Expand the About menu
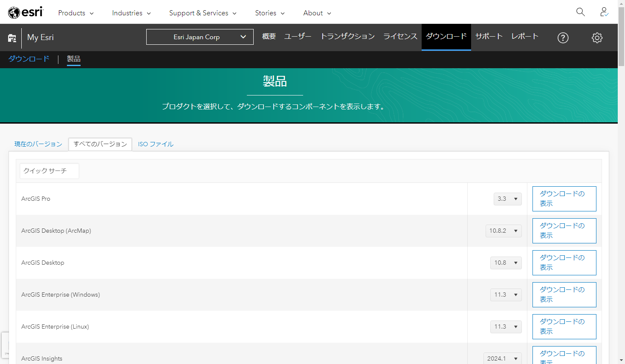The height and width of the screenshot is (364, 625). point(317,13)
